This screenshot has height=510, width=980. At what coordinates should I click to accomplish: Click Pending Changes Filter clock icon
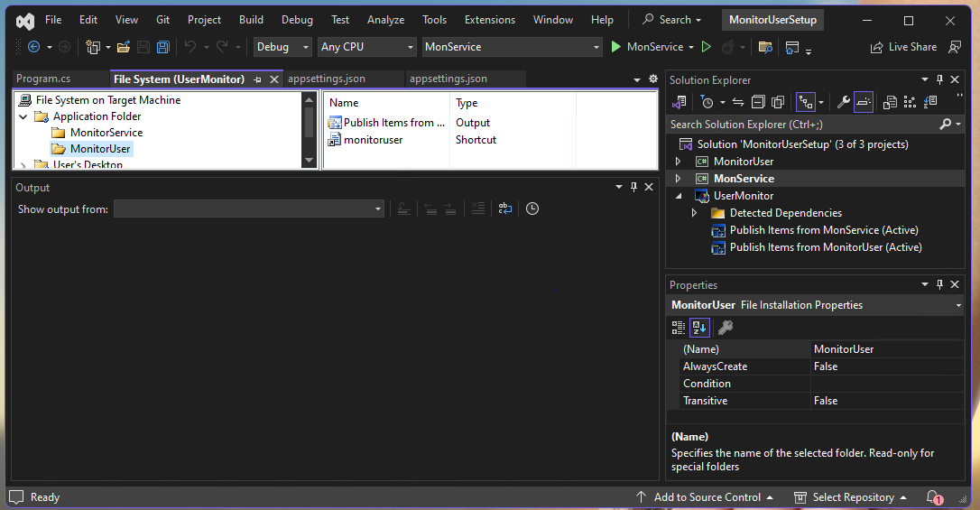point(707,102)
